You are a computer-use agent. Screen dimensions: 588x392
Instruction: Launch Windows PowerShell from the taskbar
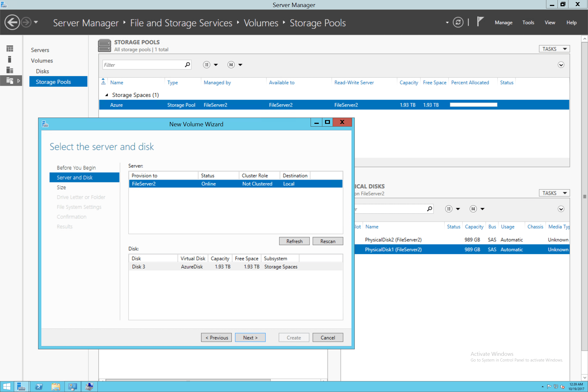[x=39, y=386]
